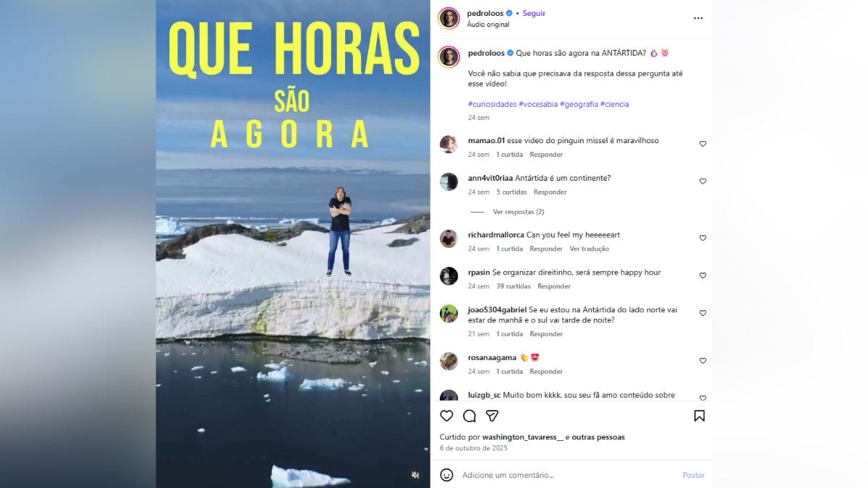This screenshot has height=488, width=868.
Task: Like the post with heart icon
Action: tap(446, 416)
